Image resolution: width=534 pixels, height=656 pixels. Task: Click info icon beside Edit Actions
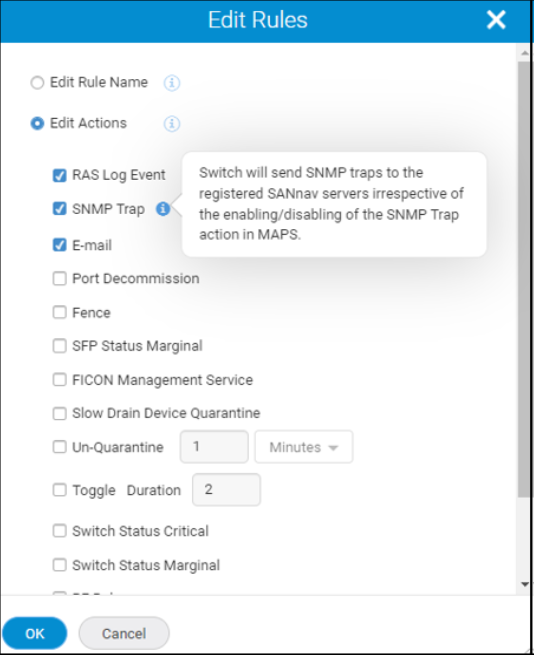click(172, 124)
